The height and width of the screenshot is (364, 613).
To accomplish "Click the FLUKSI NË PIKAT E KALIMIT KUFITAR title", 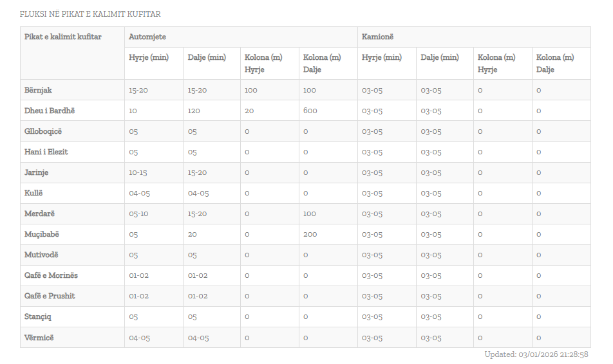I will [90, 14].
